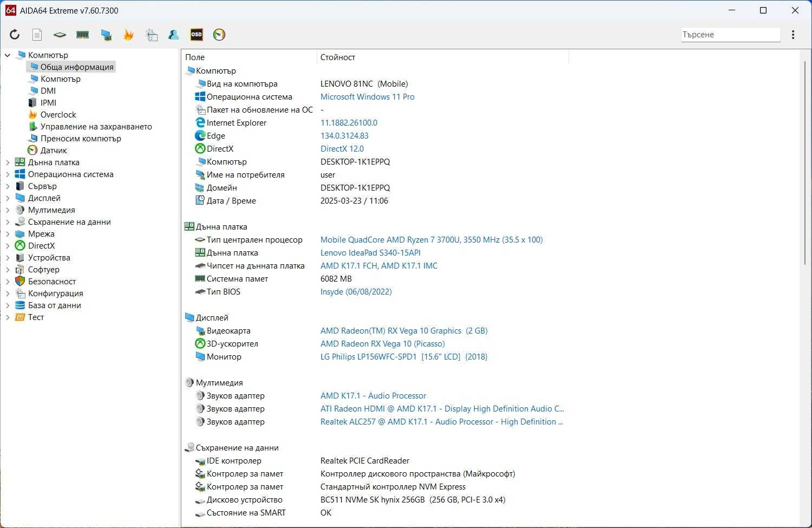The image size is (812, 528).
Task: Expand the Дънна платка tree node
Action: coord(8,162)
